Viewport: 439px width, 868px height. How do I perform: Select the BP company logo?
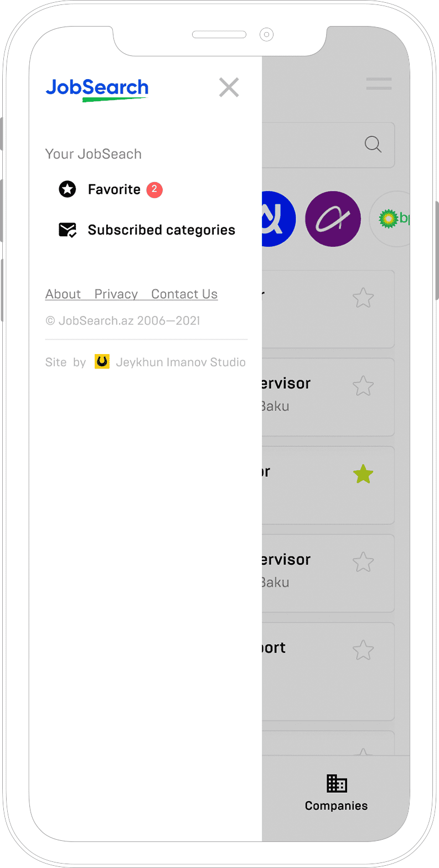pyautogui.click(x=391, y=219)
